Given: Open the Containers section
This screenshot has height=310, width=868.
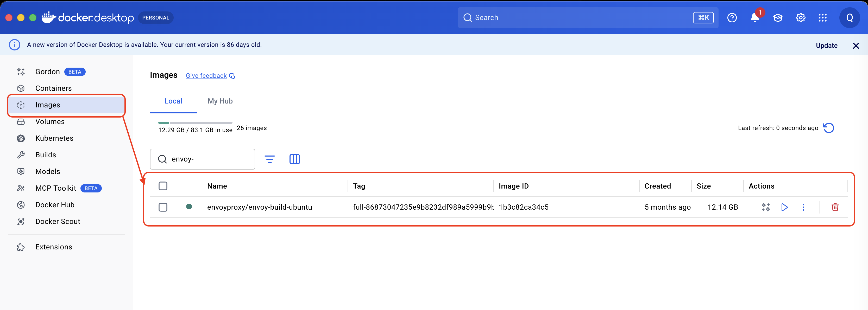Looking at the screenshot, I should point(67,88).
